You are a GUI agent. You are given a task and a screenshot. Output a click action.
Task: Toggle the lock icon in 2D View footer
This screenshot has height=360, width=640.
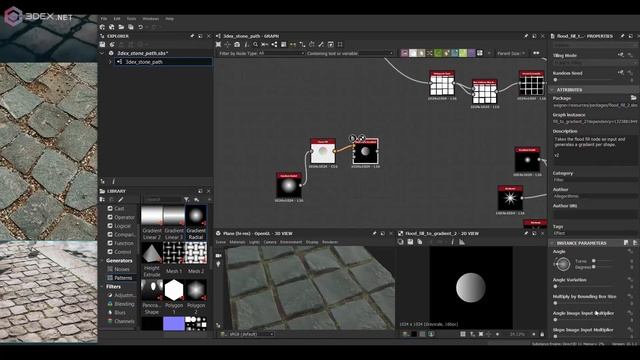(x=542, y=334)
